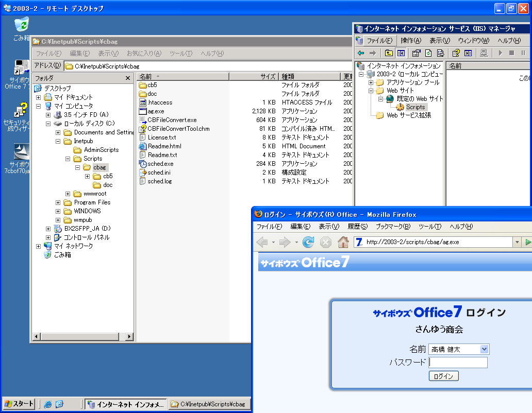532x413 pixels.
Task: Collapse Inetpub tree node
Action: click(58, 141)
